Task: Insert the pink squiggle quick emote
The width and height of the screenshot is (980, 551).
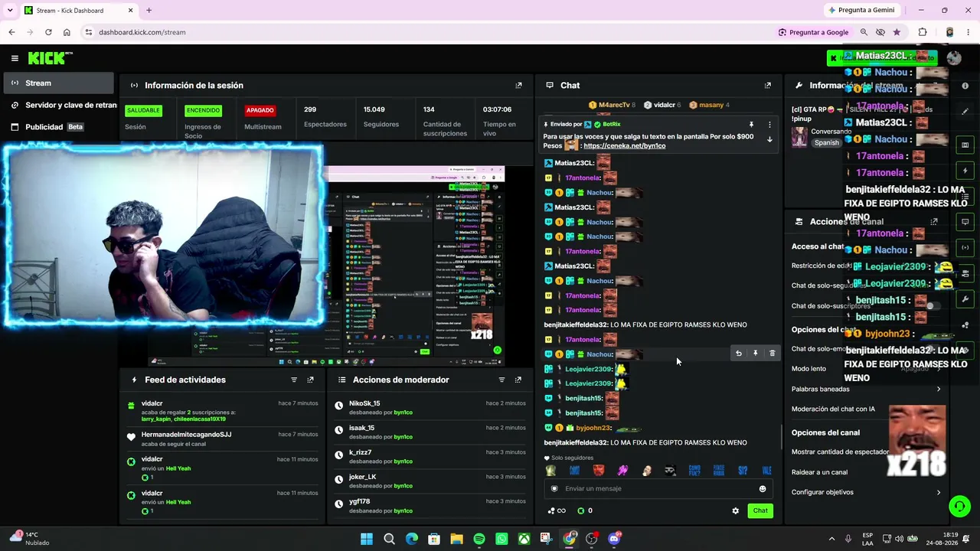Action: pos(622,470)
